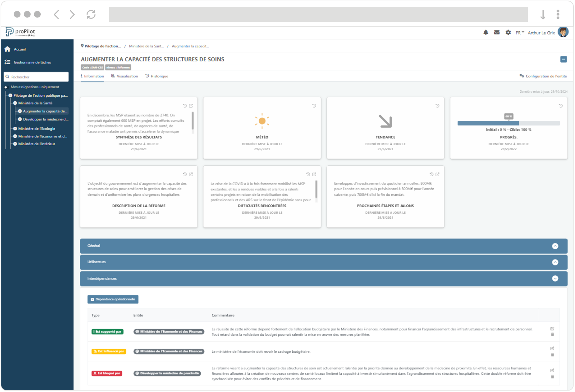
Task: Click the notifications bell icon
Action: point(486,32)
